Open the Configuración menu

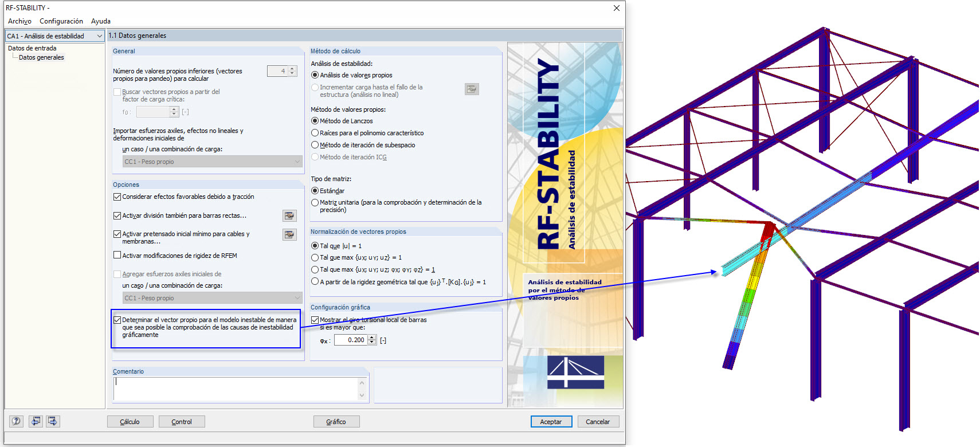pyautogui.click(x=61, y=21)
